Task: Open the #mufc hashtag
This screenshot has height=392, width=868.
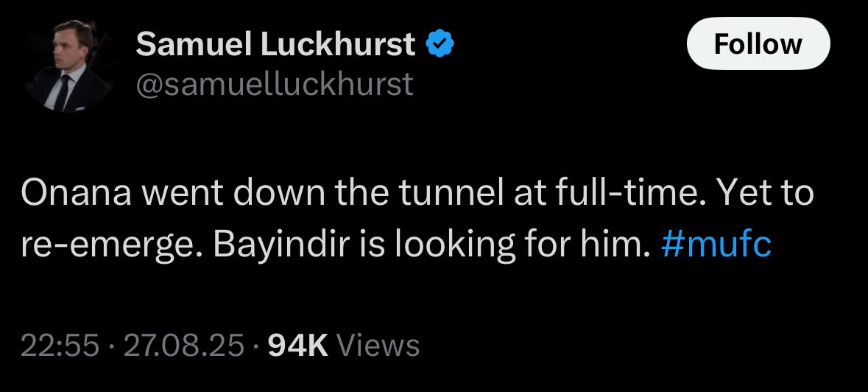Action: (x=716, y=244)
